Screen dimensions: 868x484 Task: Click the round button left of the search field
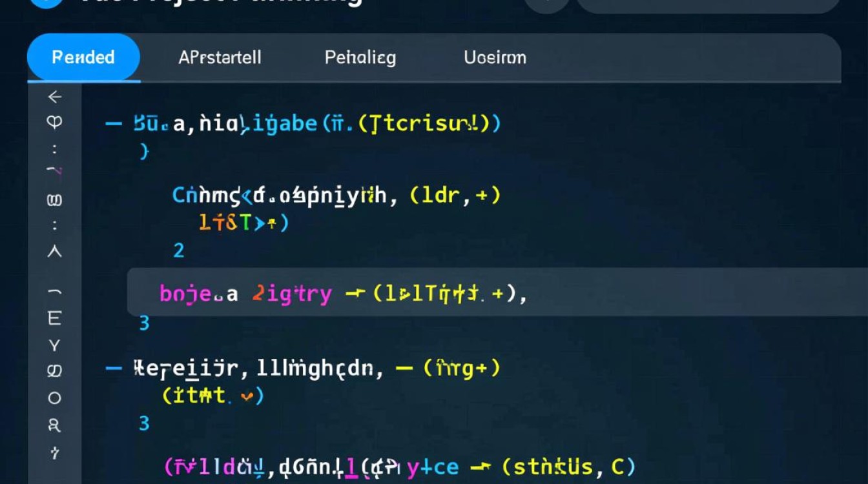pyautogui.click(x=546, y=5)
